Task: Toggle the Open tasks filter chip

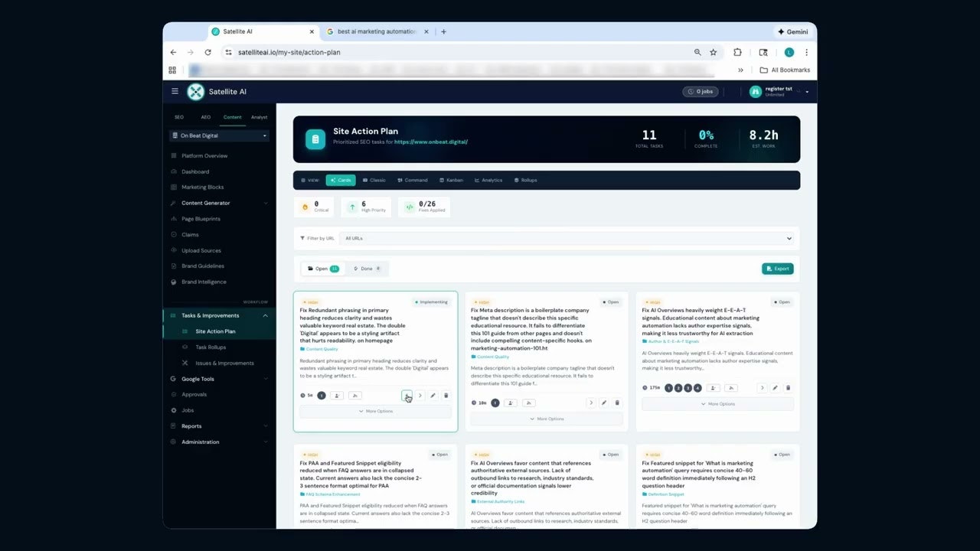Action: point(322,269)
